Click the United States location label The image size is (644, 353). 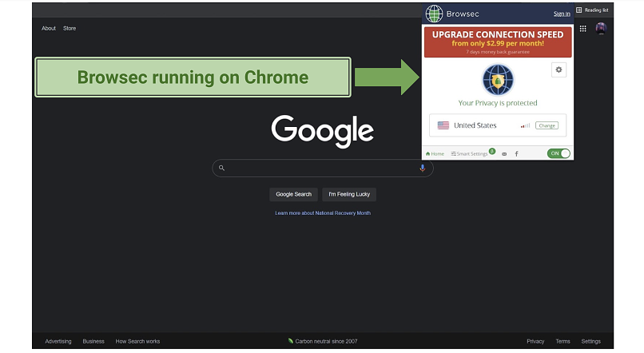click(x=475, y=125)
